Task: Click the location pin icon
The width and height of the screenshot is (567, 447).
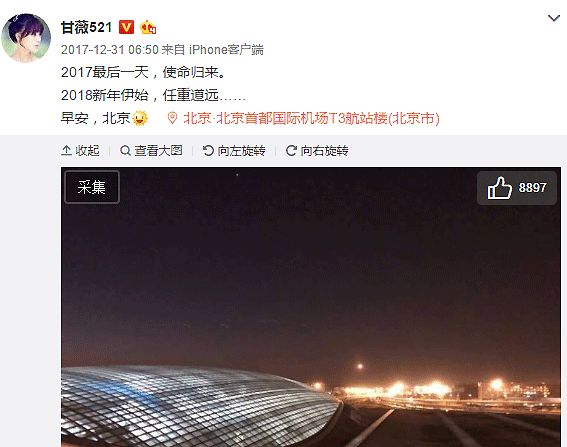Action: (x=172, y=118)
